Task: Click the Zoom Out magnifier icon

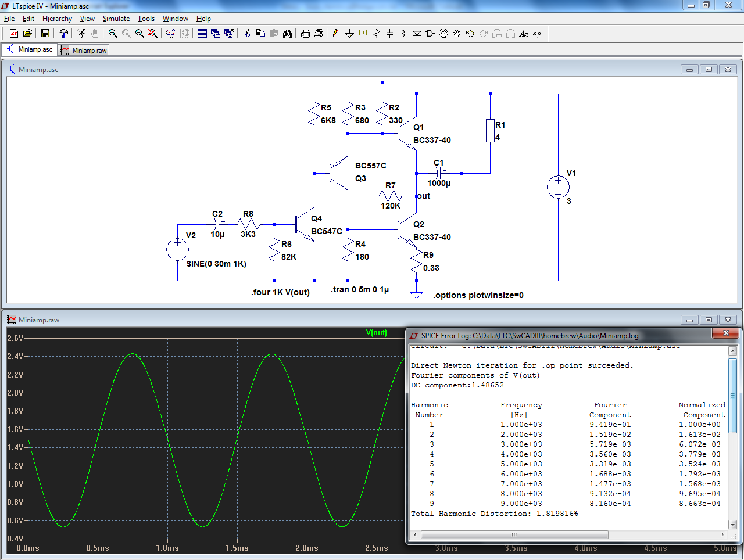Action: click(x=139, y=34)
